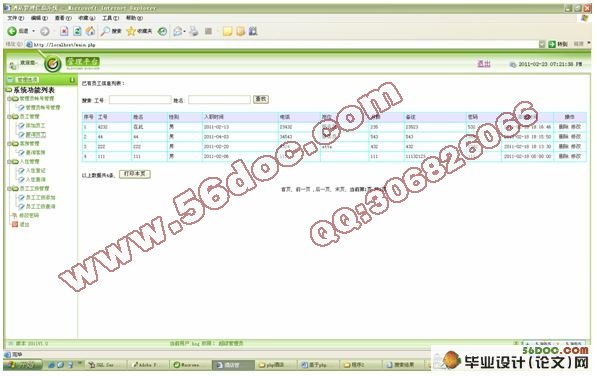Open the Search magnifier in the IE toolbar
This screenshot has width=597, height=376.
coord(105,31)
